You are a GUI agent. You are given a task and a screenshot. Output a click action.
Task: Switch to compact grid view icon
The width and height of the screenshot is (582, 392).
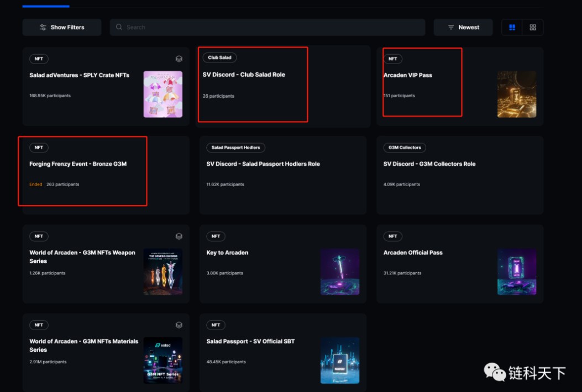[x=533, y=28]
